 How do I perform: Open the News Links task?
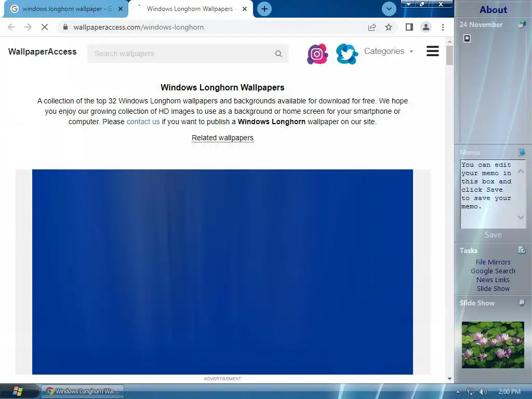pos(493,280)
